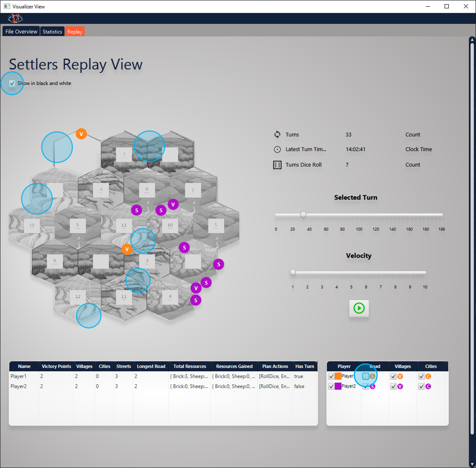Click the 12 number token on the board

point(78,297)
